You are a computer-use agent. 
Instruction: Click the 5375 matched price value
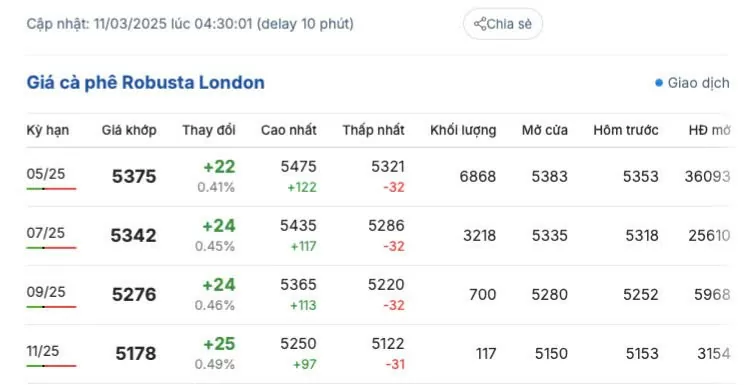[x=134, y=176]
